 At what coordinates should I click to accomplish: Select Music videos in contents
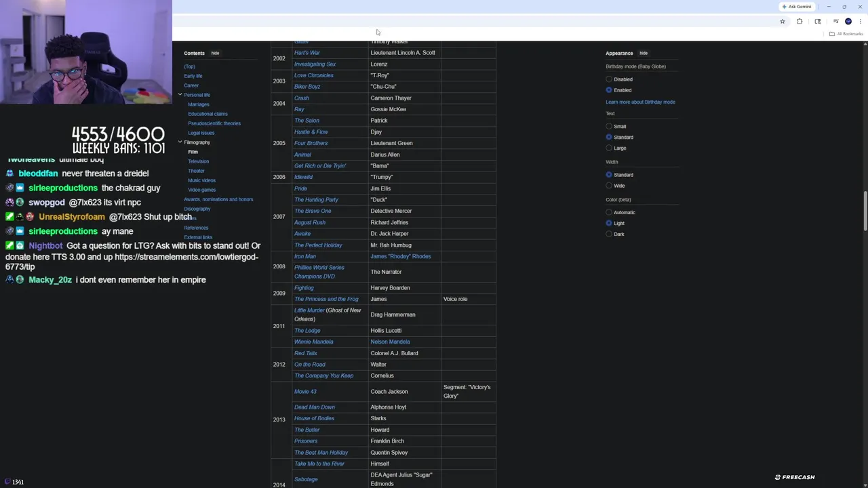click(201, 180)
